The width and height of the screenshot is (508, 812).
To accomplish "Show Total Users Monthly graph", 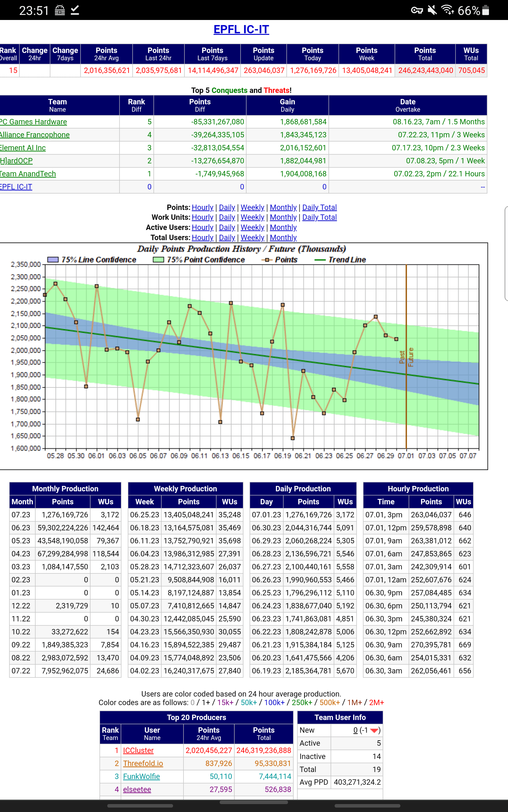I will pos(283,238).
